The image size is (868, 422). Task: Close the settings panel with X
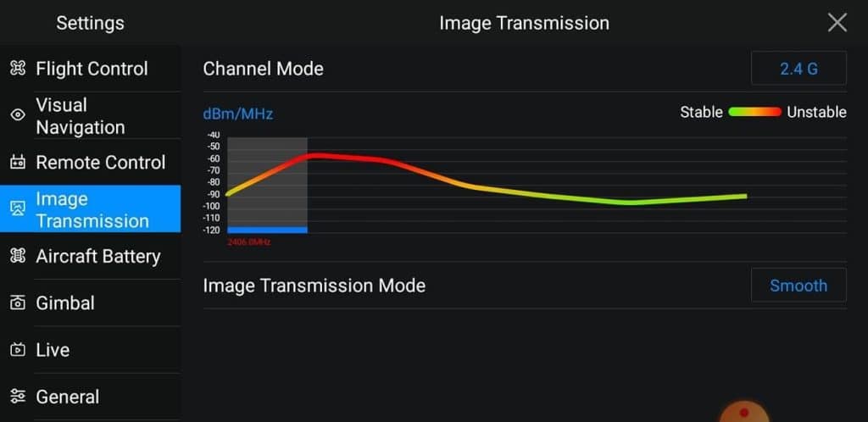[x=837, y=23]
